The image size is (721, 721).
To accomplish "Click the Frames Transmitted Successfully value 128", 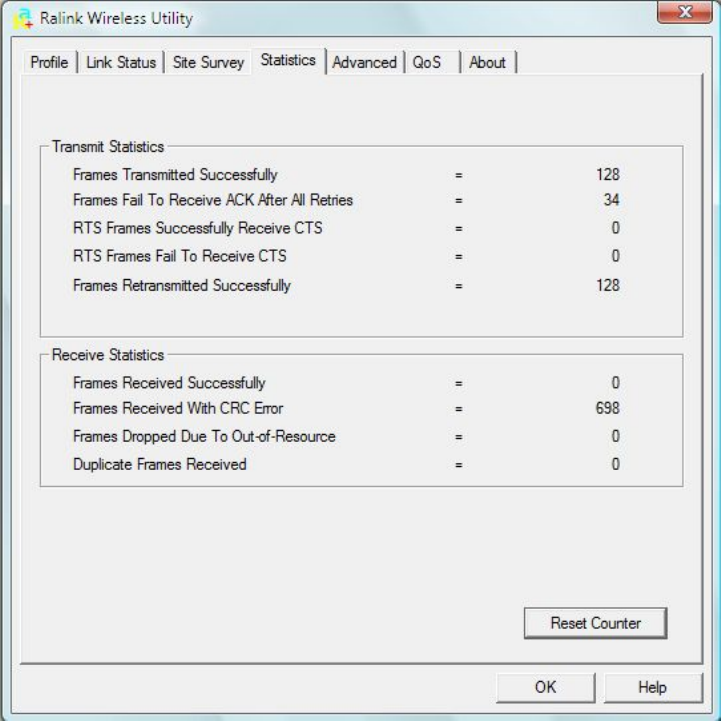I will (x=607, y=175).
